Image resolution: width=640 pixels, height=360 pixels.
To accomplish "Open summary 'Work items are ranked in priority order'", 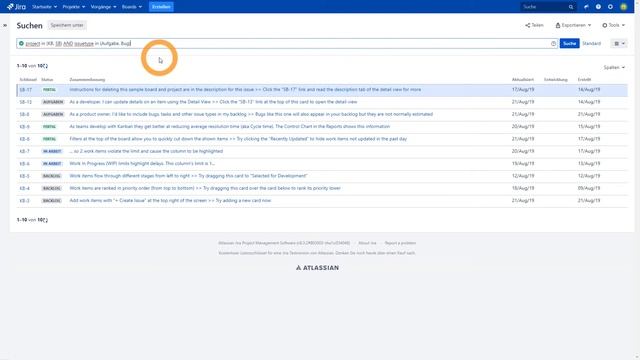I will [205, 188].
